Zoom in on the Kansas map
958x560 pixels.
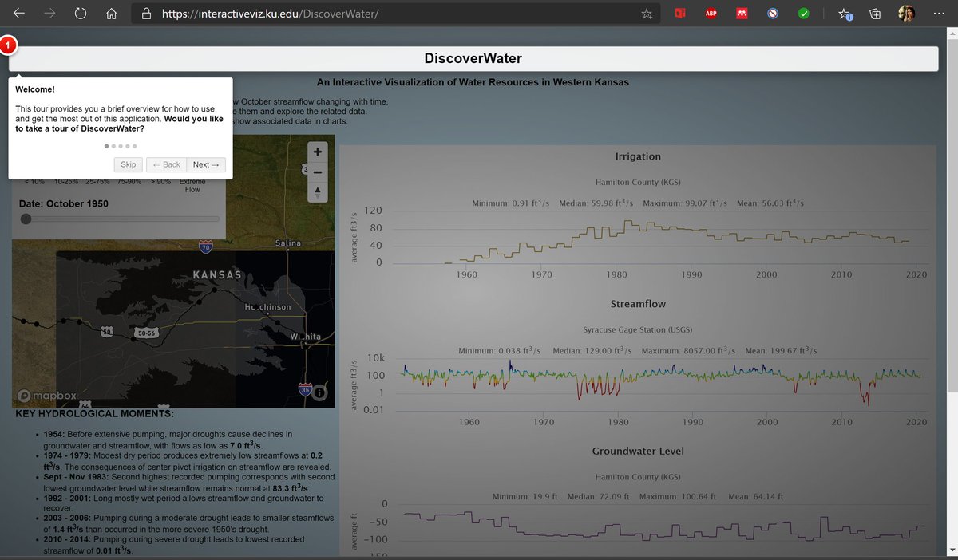[x=317, y=151]
